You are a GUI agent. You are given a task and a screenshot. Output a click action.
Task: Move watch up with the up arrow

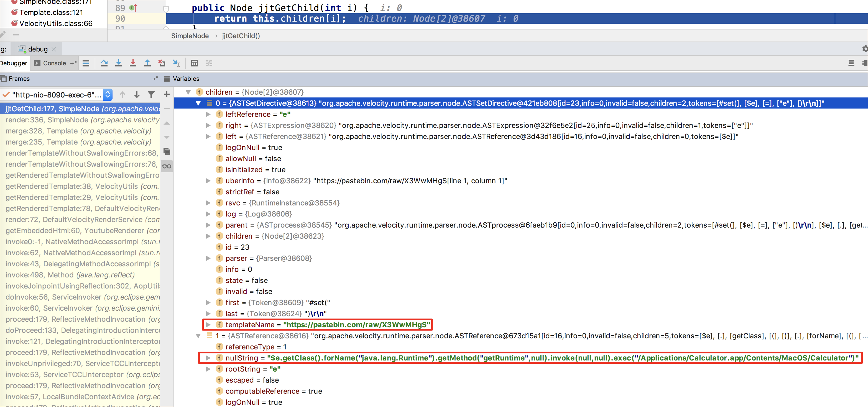pos(167,123)
